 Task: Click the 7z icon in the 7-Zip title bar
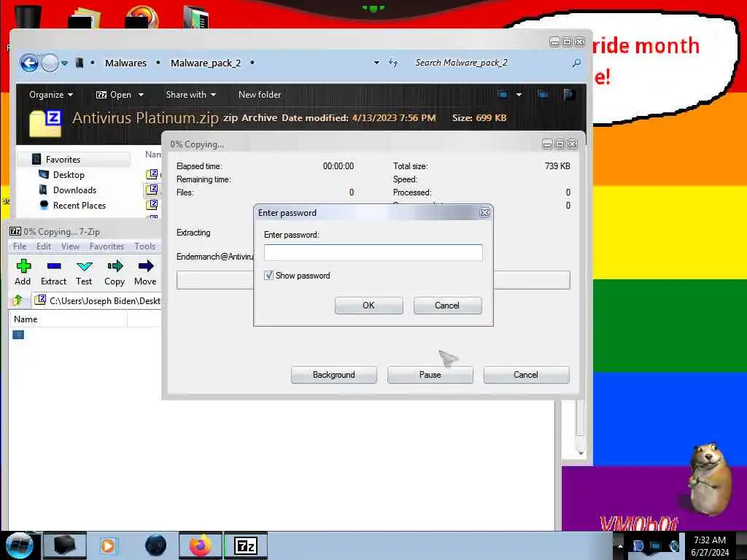15,231
